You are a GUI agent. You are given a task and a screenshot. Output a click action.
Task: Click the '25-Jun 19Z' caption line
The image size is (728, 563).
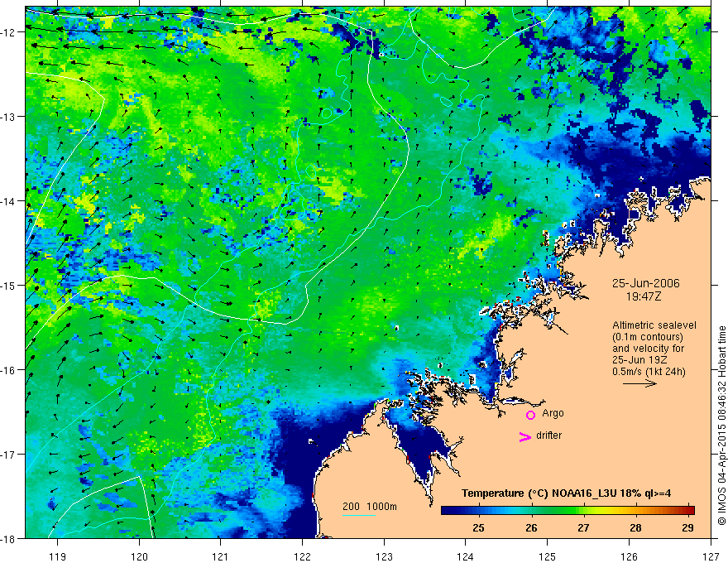[x=639, y=360]
